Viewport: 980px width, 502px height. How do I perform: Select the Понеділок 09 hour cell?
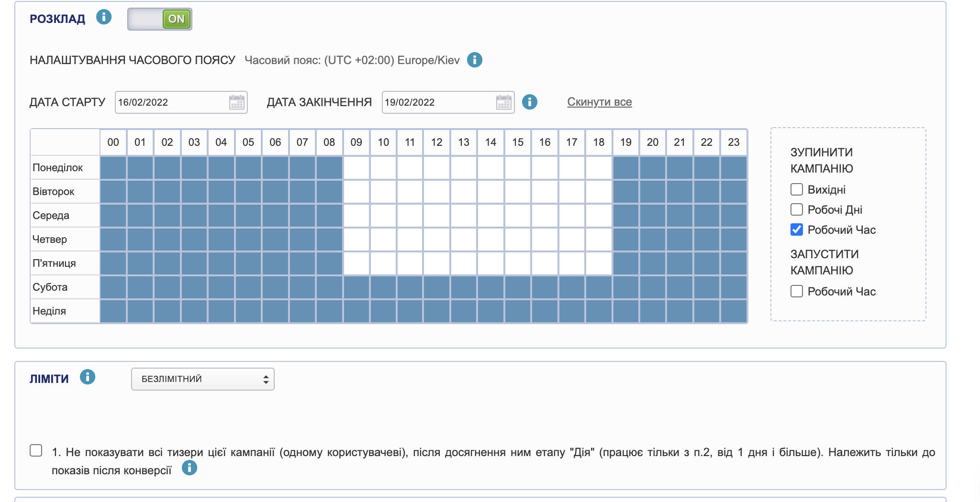pyautogui.click(x=356, y=168)
